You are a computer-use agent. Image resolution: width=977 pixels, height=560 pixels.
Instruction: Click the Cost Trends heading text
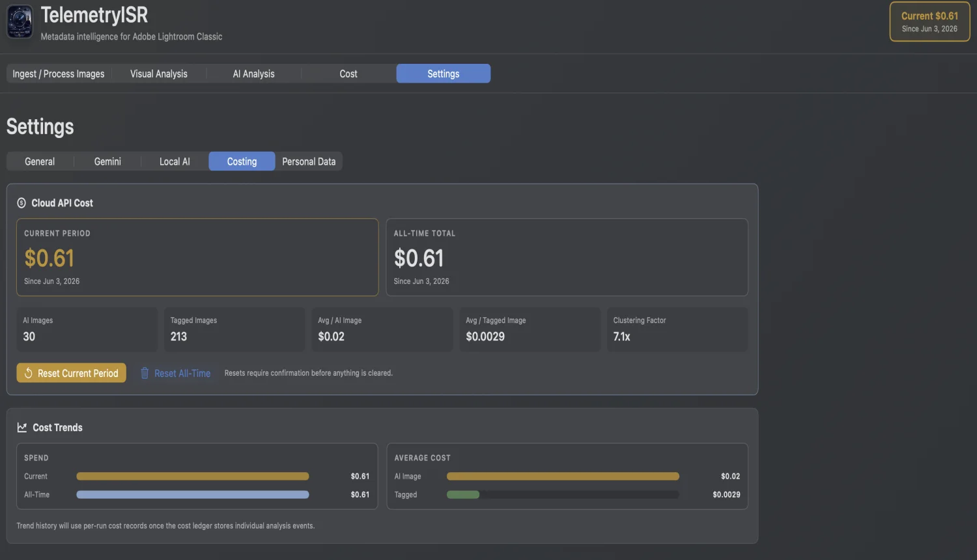(58, 428)
